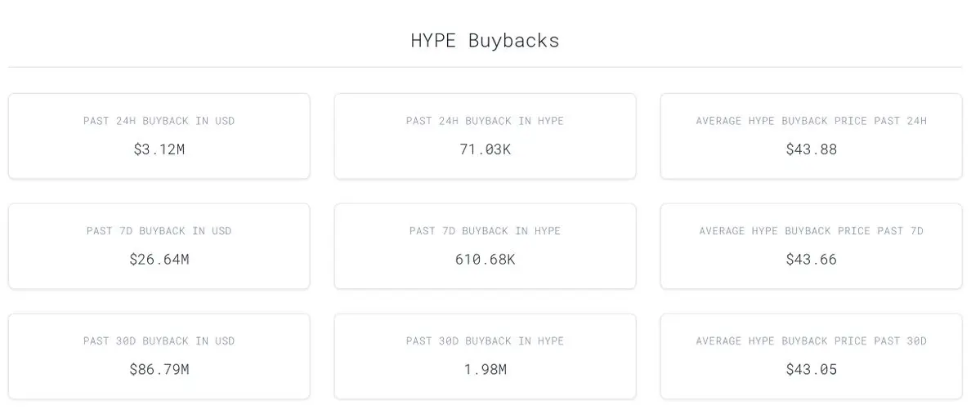Select Average HYPE Buyback Price Past 24H label
Image resolution: width=980 pixels, height=414 pixels.
pos(812,121)
